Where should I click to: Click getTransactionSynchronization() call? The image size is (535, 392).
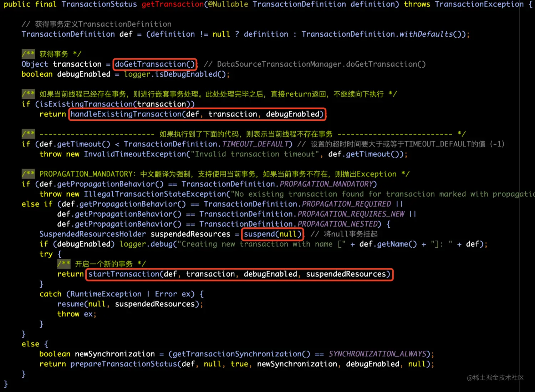point(241,354)
